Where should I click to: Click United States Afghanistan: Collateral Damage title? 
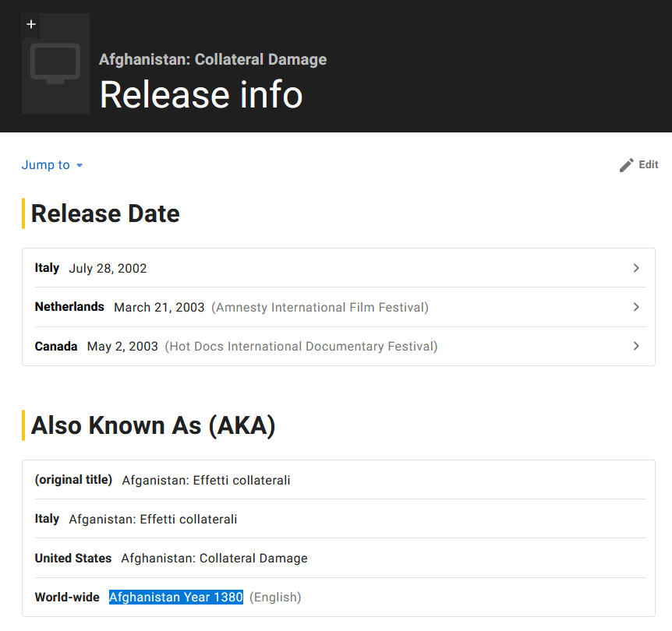(214, 559)
